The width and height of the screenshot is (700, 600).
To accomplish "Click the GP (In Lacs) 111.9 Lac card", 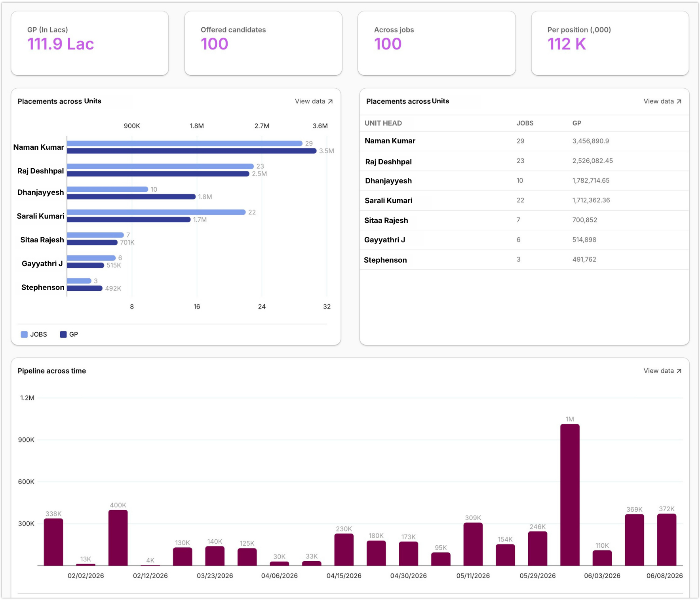I will [x=90, y=43].
